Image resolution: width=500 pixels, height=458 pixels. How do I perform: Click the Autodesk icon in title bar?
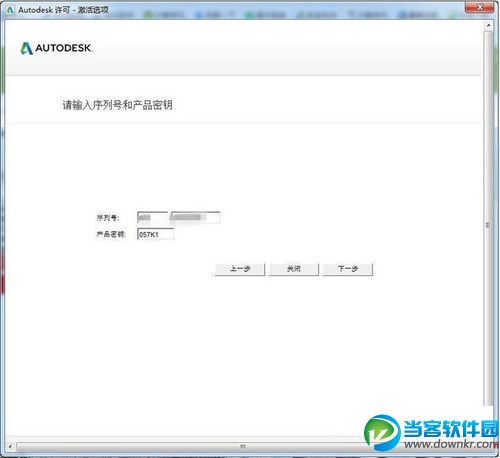click(10, 10)
